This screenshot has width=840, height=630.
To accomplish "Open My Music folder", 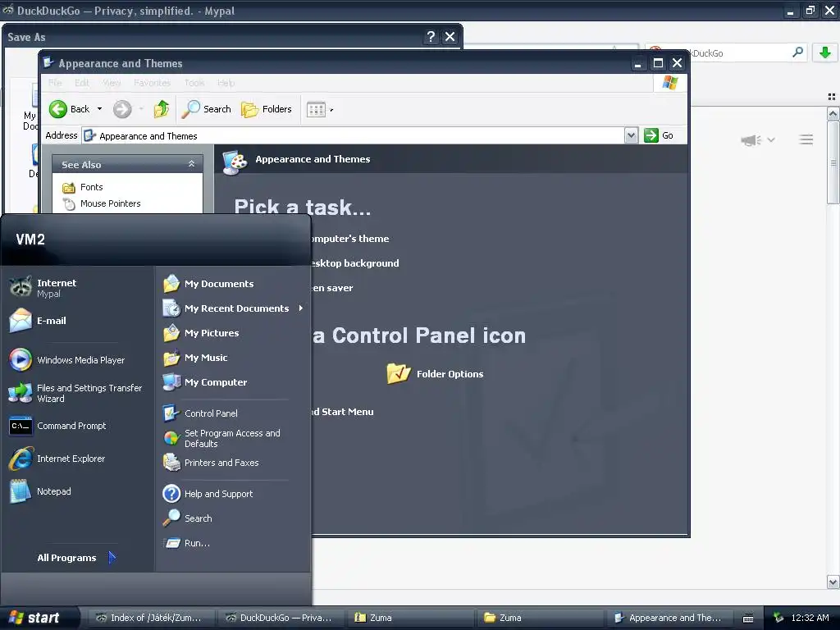I will tap(195, 358).
